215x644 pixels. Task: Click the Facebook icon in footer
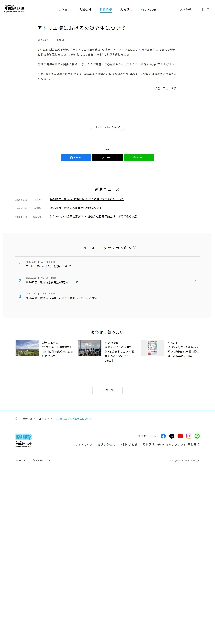[163, 436]
